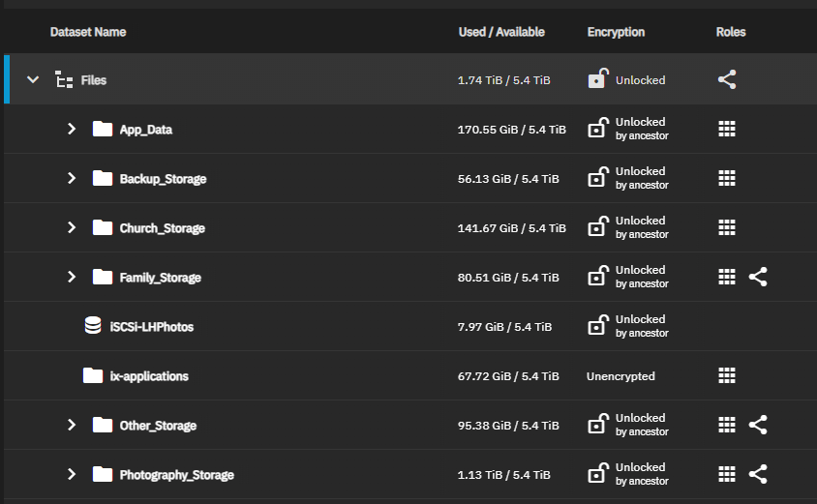The image size is (817, 504).
Task: Click the iSCSI-LHPhotos zvol disk icon
Action: [x=93, y=326]
